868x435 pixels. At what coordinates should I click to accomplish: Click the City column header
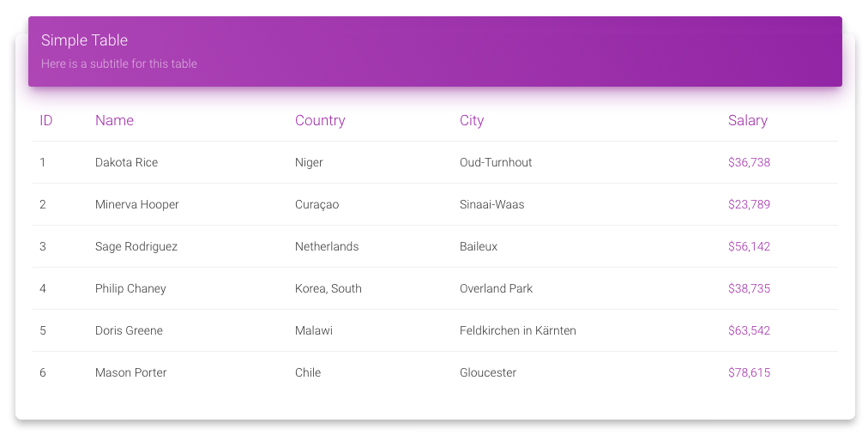pos(472,120)
